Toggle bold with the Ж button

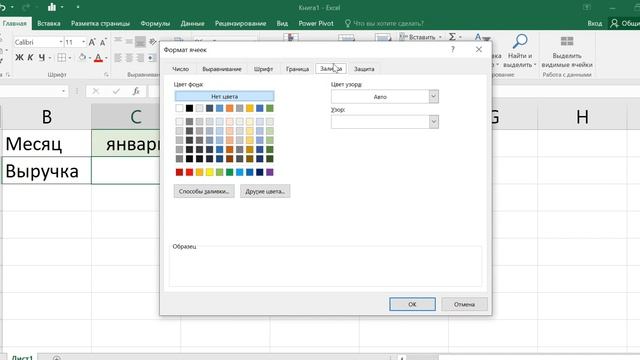[19, 58]
